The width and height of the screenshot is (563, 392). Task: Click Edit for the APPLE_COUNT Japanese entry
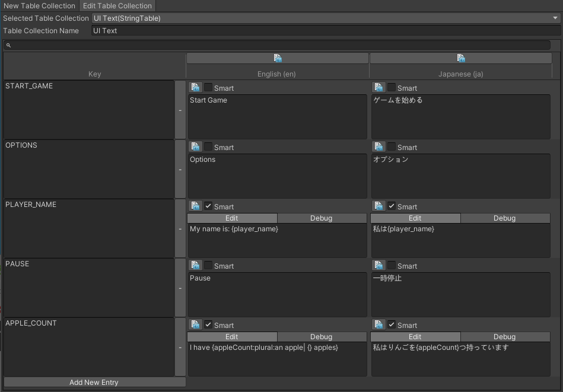(414, 336)
